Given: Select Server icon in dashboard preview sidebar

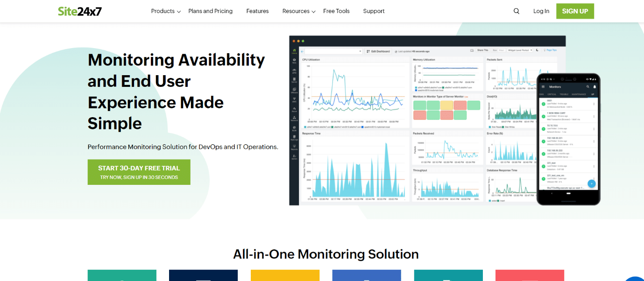Looking at the screenshot, I should (x=294, y=80).
